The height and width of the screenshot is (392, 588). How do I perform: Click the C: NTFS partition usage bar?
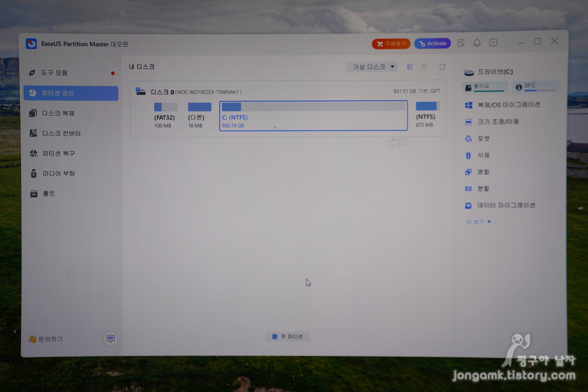point(313,107)
